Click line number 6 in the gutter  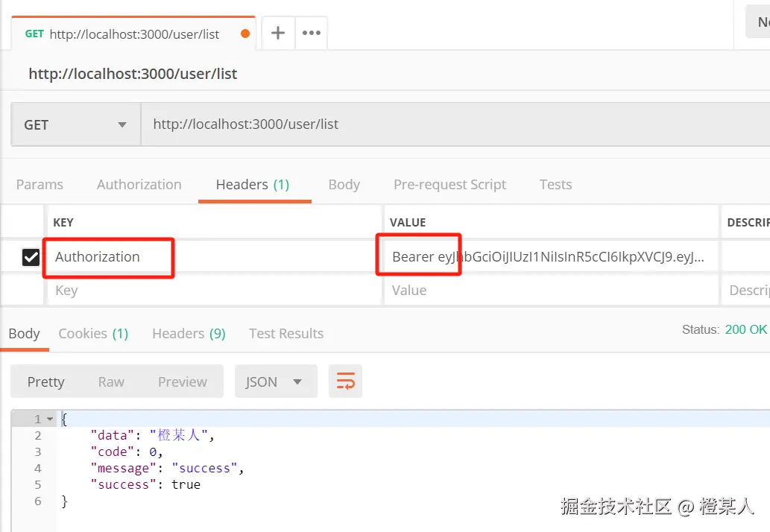tap(37, 501)
